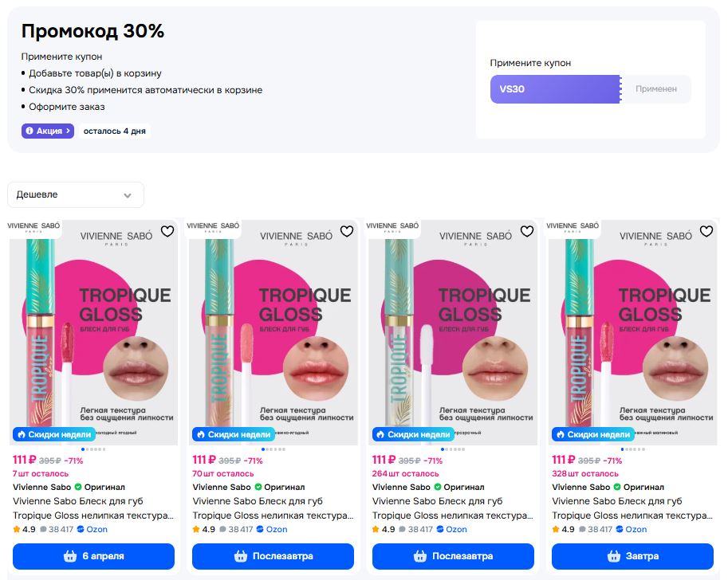Click Скидки недели badge on second product
The image size is (728, 580).
click(233, 434)
